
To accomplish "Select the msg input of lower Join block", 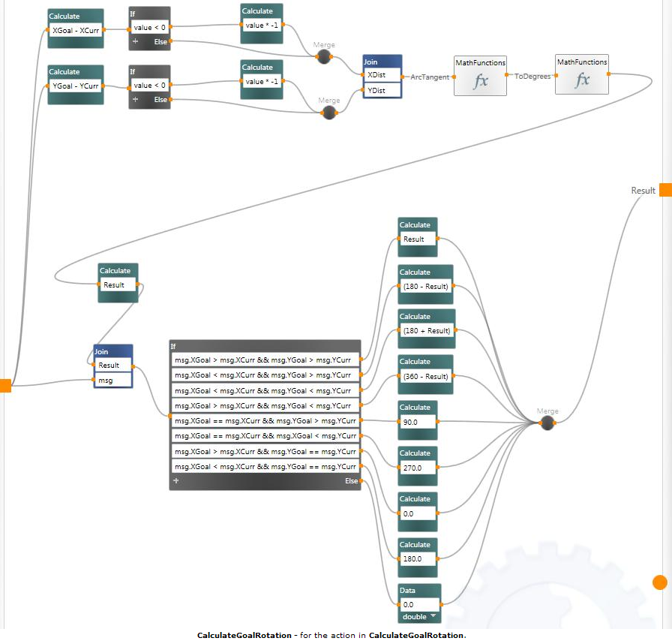I will tap(113, 381).
